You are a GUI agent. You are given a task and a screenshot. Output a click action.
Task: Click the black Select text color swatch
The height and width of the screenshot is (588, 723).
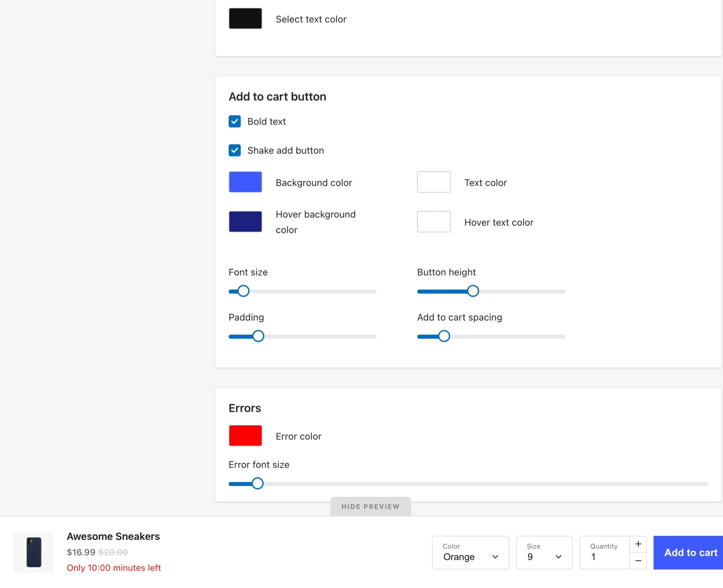pos(245,19)
